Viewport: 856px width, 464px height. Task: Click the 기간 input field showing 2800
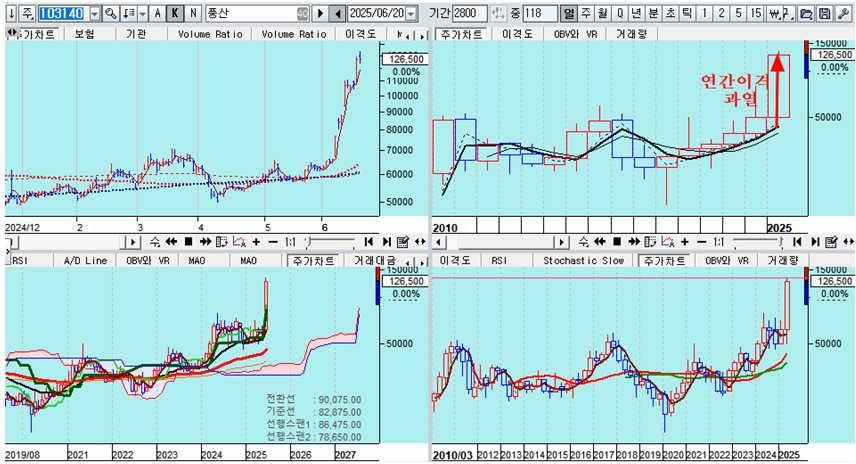[x=470, y=14]
